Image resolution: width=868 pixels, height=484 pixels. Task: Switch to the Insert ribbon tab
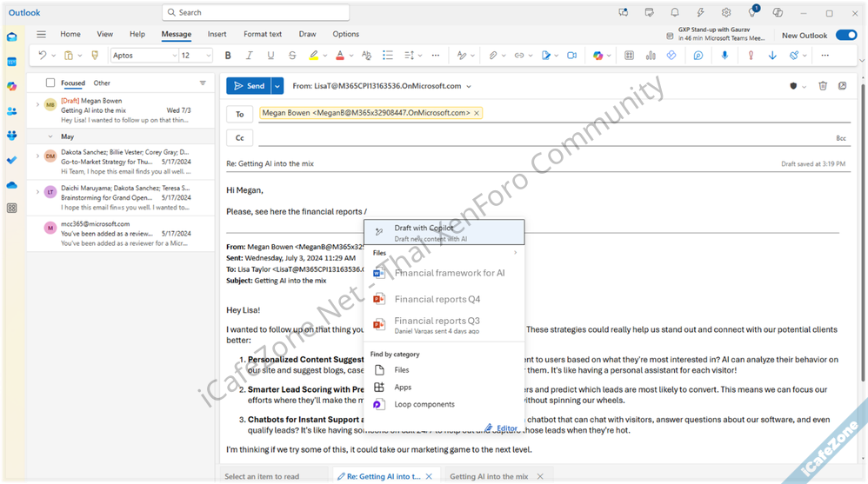click(x=217, y=35)
